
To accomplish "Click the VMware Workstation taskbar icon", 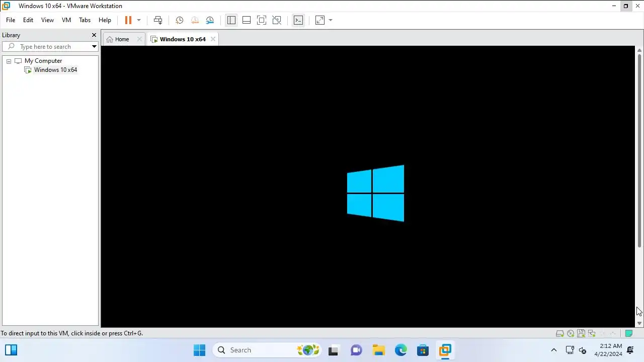I will (445, 350).
